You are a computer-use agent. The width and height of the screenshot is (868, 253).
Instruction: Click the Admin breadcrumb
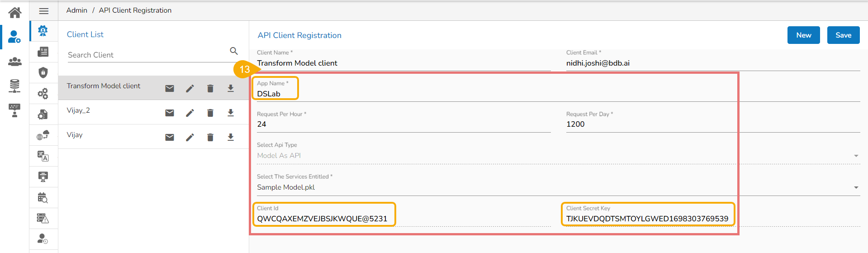[x=76, y=10]
